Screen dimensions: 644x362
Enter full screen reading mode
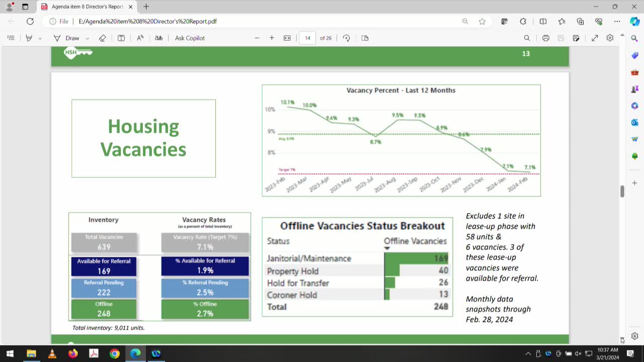tap(595, 38)
